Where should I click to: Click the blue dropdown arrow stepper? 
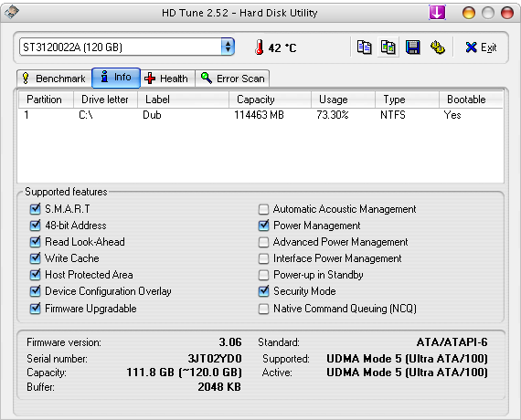coord(228,47)
